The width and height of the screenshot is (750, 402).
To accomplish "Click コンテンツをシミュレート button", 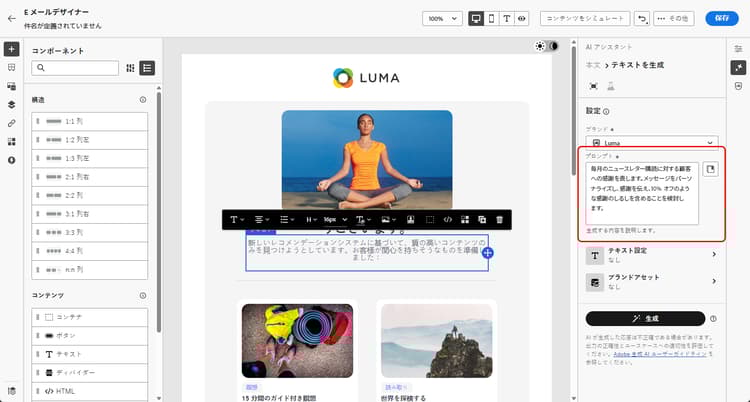I will click(x=585, y=19).
